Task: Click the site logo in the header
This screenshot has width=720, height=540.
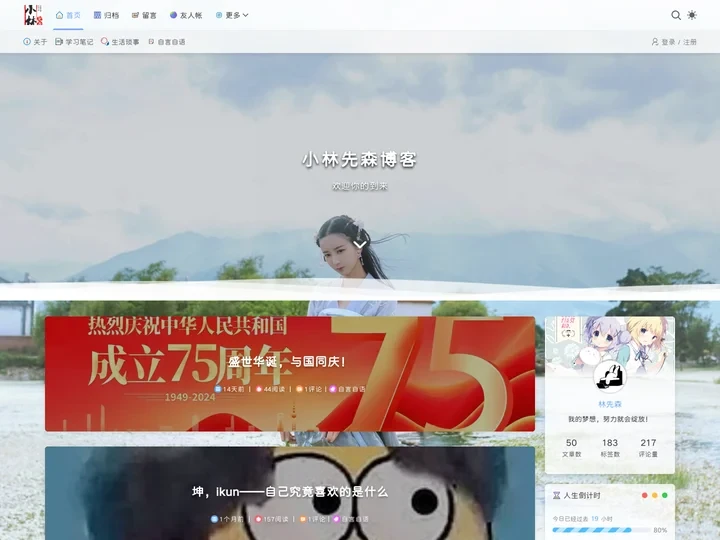Action: [34, 15]
